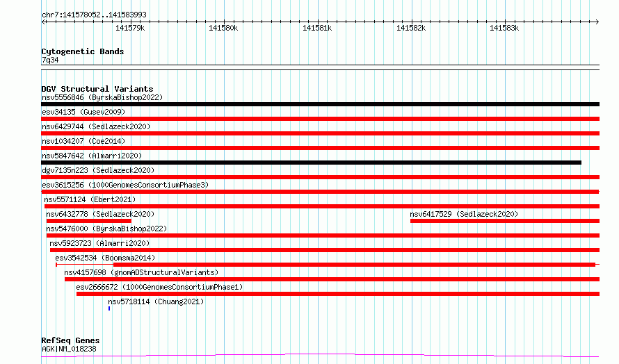Click the short red bar under nsv6432778
The height and width of the screenshot is (364, 619).
(89, 221)
